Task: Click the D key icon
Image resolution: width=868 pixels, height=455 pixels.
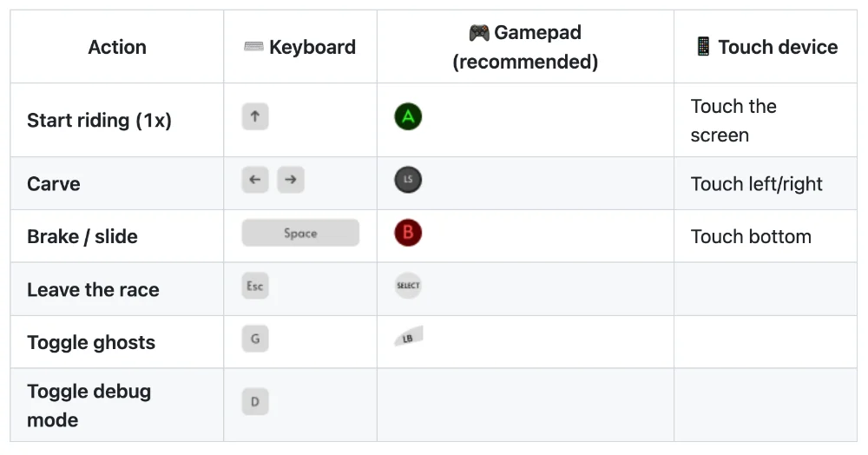Action: click(x=255, y=402)
